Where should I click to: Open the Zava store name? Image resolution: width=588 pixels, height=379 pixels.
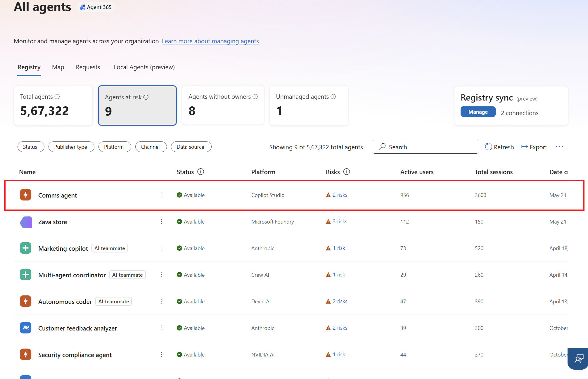[53, 222]
